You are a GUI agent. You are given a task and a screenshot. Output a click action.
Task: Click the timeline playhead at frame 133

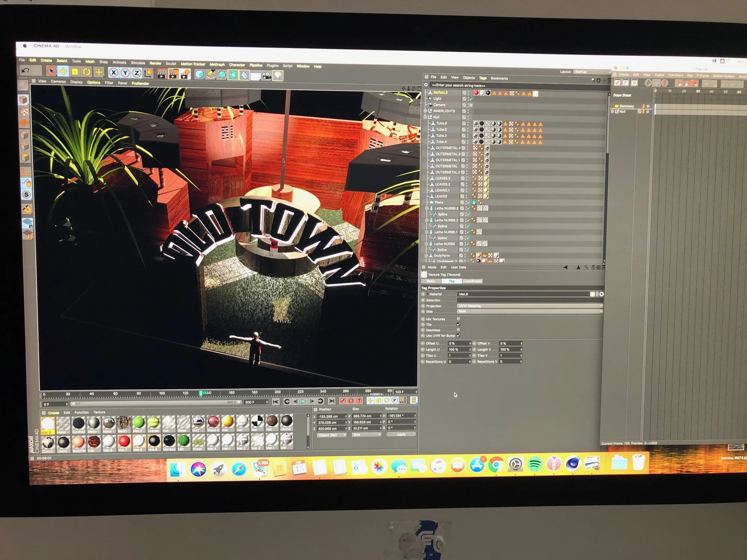pos(201,393)
